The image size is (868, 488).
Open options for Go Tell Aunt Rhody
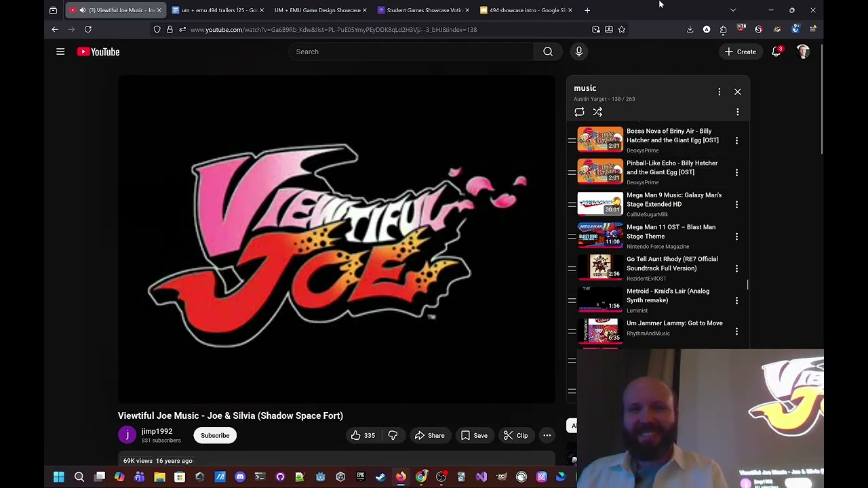pyautogui.click(x=736, y=268)
